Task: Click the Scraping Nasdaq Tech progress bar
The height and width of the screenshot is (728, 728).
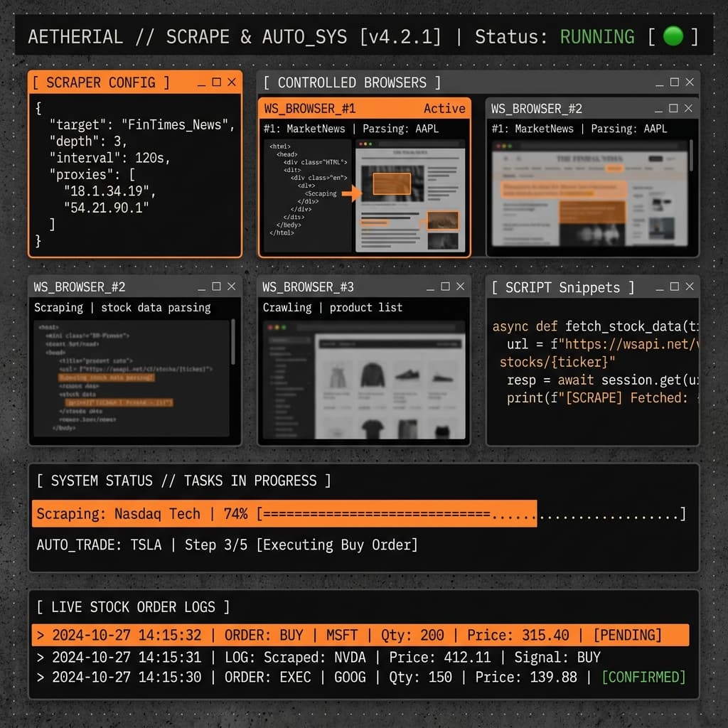Action: tap(360, 513)
